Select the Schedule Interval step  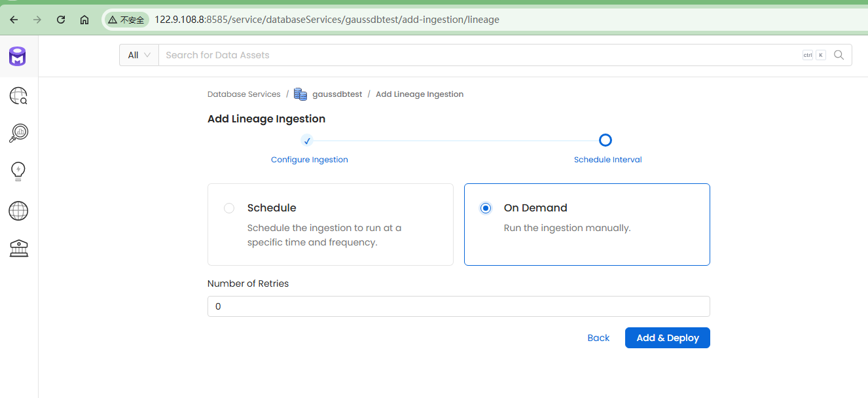[x=607, y=160]
